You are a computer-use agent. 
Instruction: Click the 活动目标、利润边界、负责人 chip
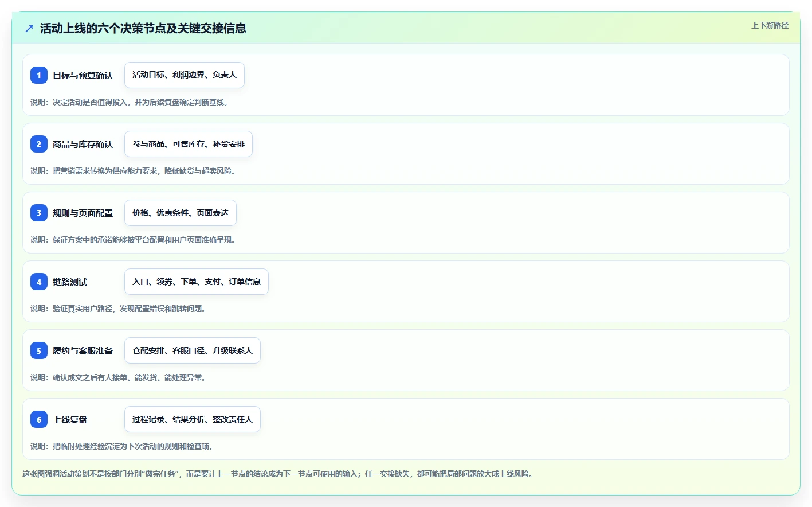(x=185, y=75)
